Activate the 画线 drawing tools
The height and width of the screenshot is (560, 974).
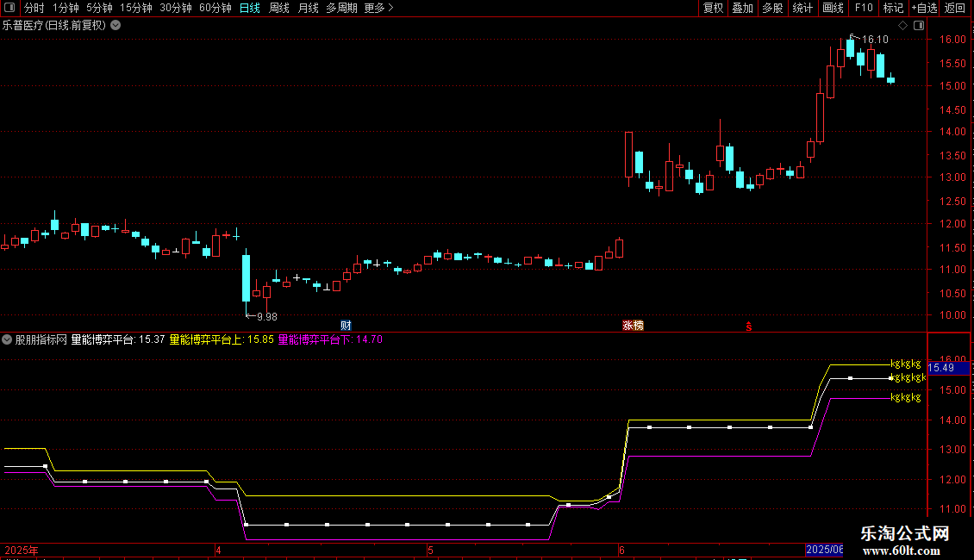point(833,8)
